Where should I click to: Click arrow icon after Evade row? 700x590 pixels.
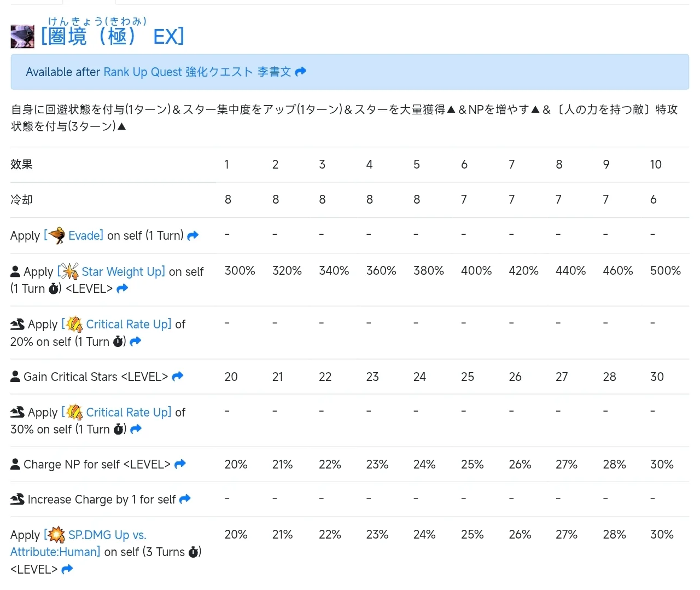(193, 236)
